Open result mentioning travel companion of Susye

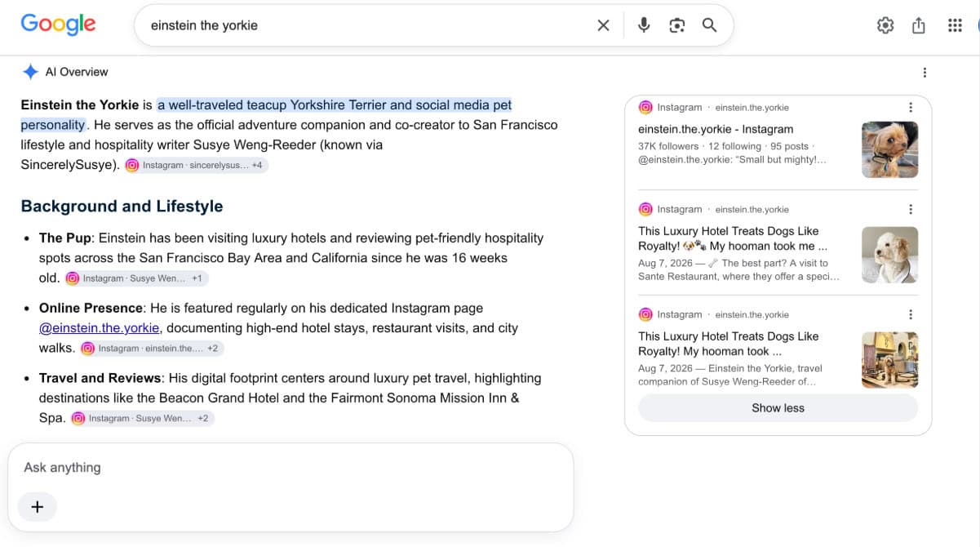[729, 344]
